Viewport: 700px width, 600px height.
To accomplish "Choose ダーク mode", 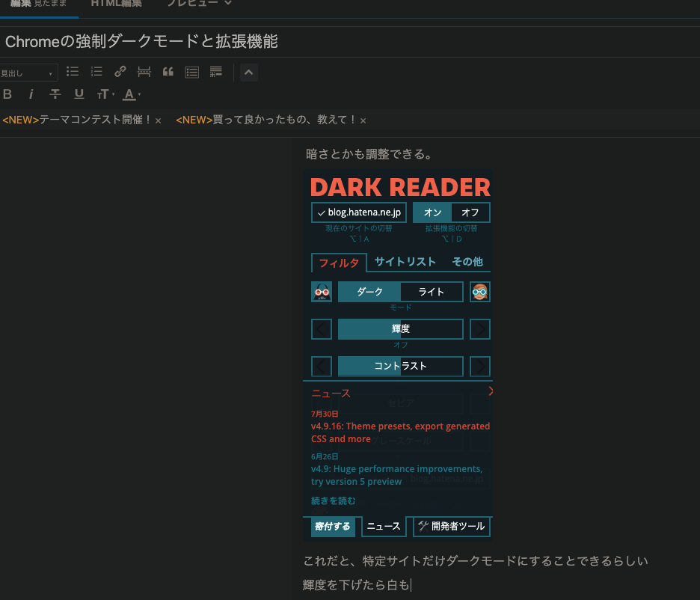I will click(369, 292).
